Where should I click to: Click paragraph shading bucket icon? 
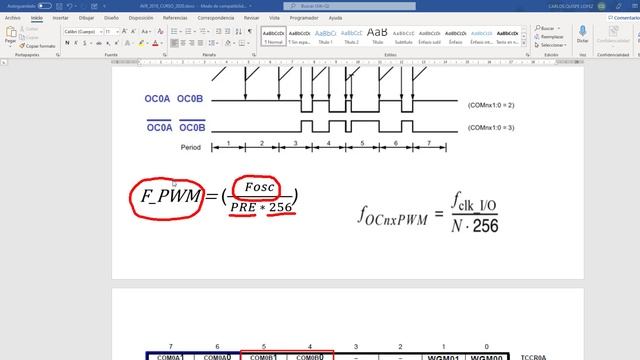click(228, 43)
